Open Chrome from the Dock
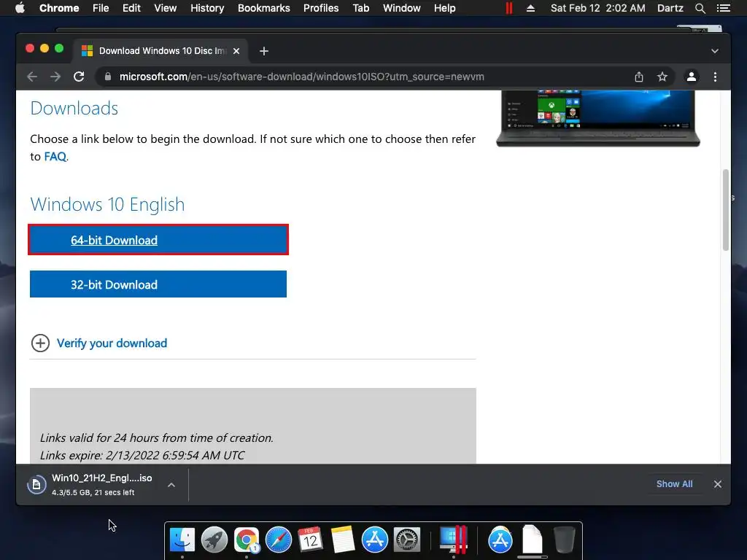Viewport: 747px width, 560px height. point(247,540)
